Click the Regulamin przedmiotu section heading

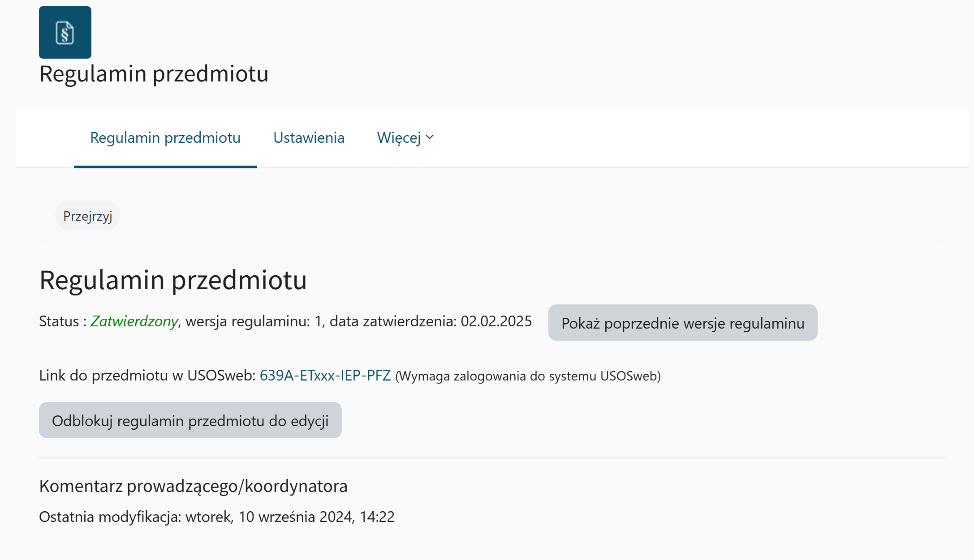click(173, 280)
